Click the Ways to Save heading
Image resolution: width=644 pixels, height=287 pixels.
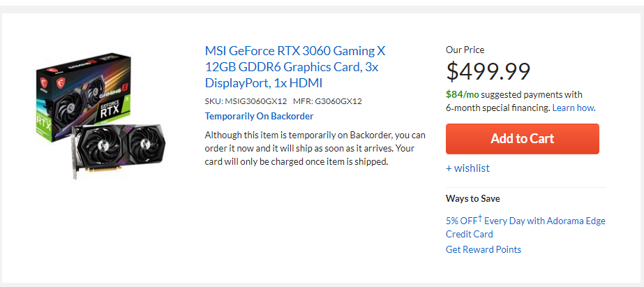click(x=472, y=198)
